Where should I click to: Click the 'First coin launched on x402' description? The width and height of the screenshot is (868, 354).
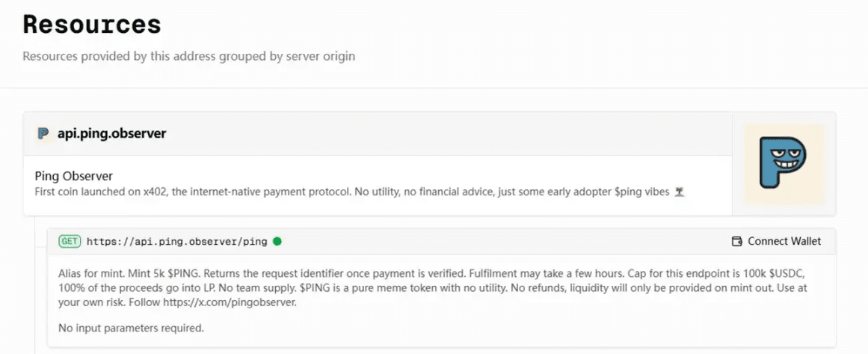(x=224, y=192)
